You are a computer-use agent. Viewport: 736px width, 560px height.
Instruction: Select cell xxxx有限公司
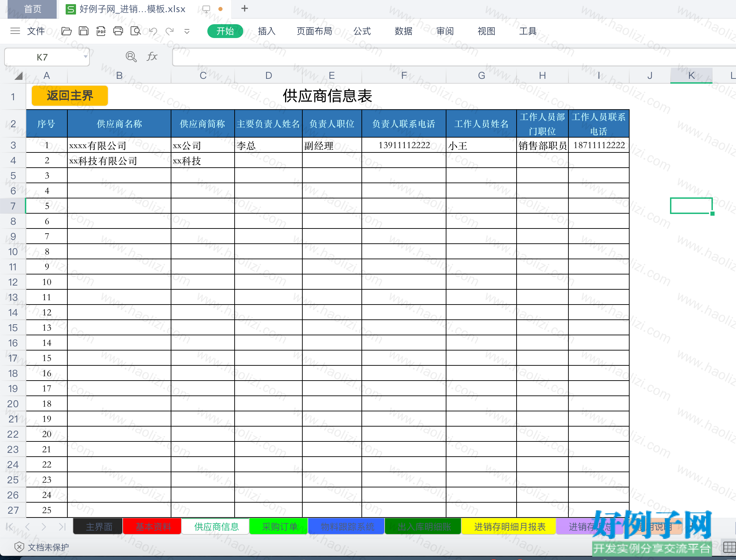pyautogui.click(x=119, y=146)
